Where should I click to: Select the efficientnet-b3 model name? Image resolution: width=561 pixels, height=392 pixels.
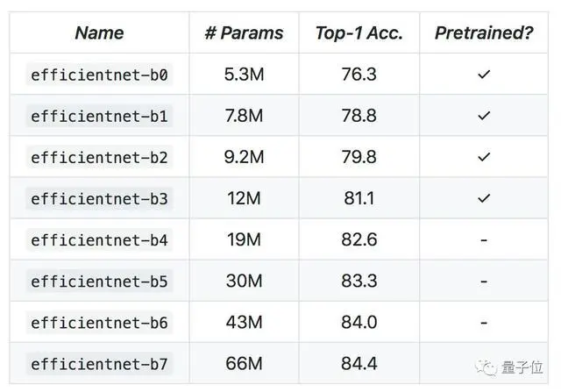point(99,198)
